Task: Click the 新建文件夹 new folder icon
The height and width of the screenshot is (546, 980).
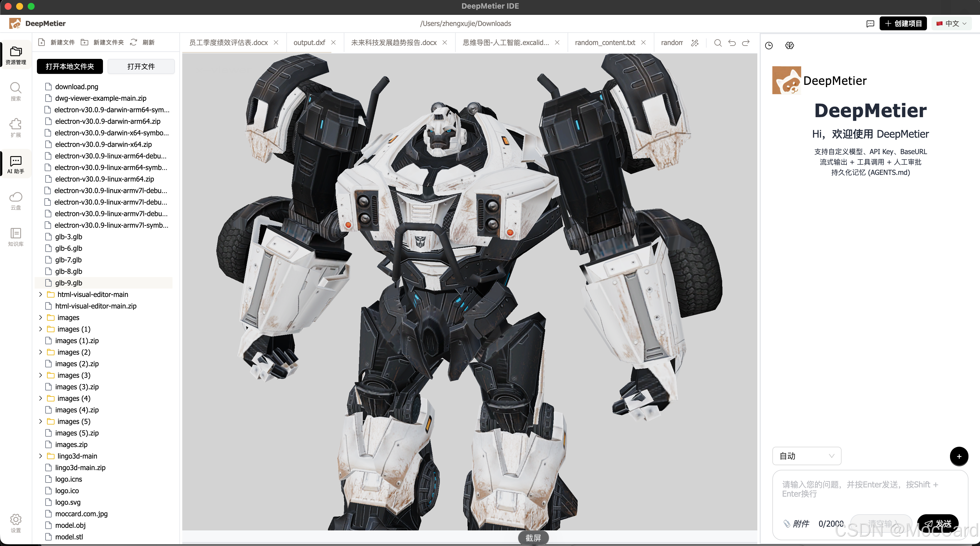Action: [x=85, y=42]
